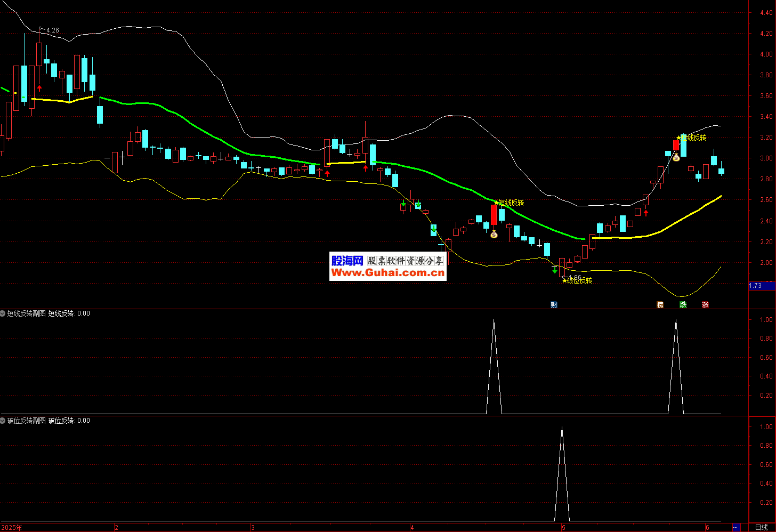The height and width of the screenshot is (532, 776).
Task: Click month 2 marker on time axis
Action: (117, 528)
